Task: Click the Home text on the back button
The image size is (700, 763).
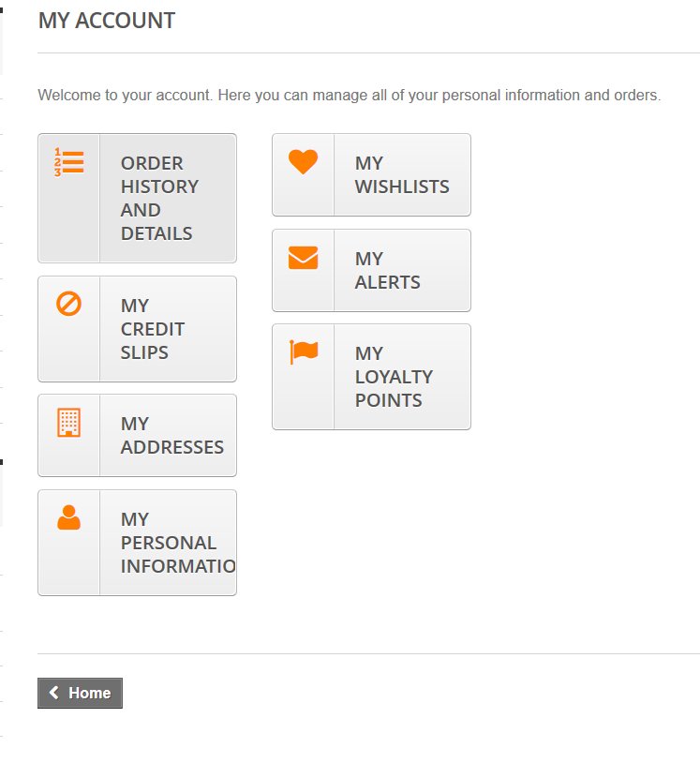Action: click(x=90, y=693)
